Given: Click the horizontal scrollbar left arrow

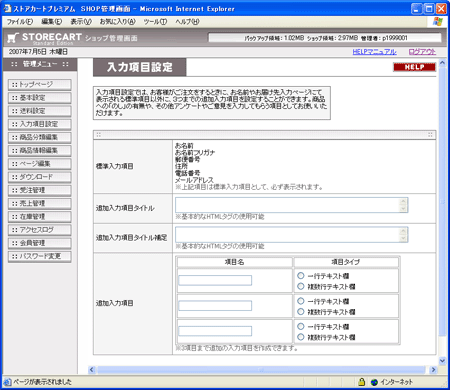Looking at the screenshot, I should pos(92,370).
